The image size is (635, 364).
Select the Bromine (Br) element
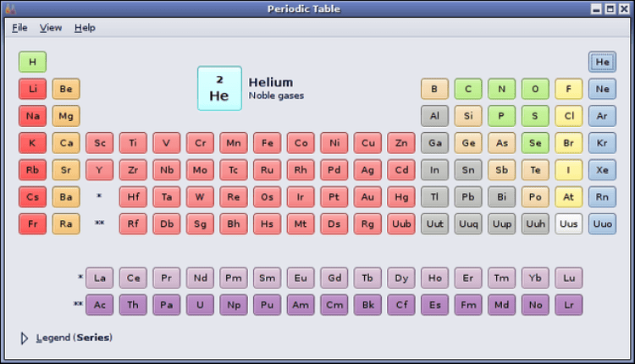click(569, 143)
